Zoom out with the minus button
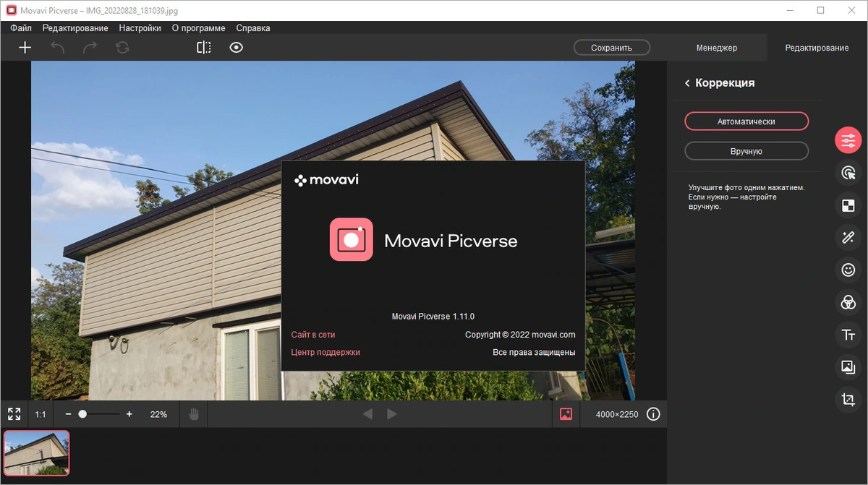868x485 pixels. (68, 414)
